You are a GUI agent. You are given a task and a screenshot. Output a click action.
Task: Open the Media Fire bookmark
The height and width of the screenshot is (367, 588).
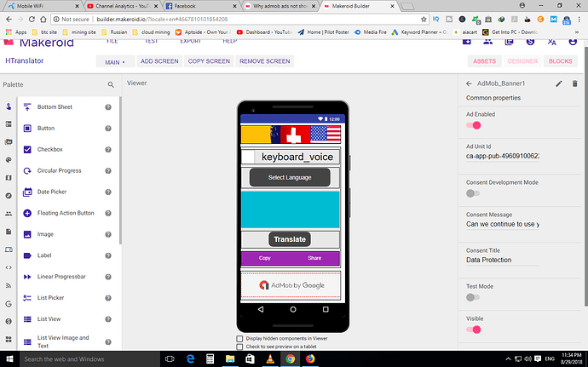coord(370,32)
